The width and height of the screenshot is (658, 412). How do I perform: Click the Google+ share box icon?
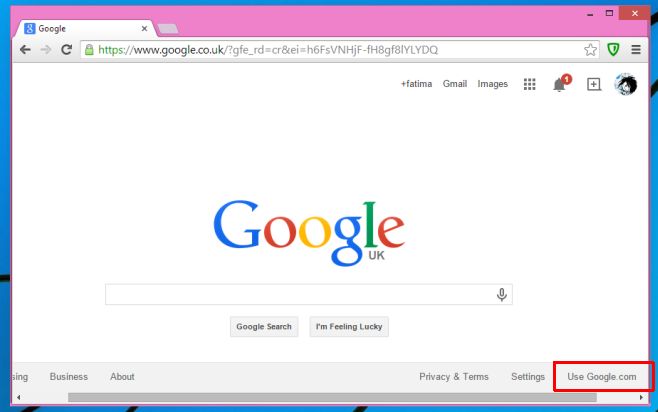click(593, 84)
